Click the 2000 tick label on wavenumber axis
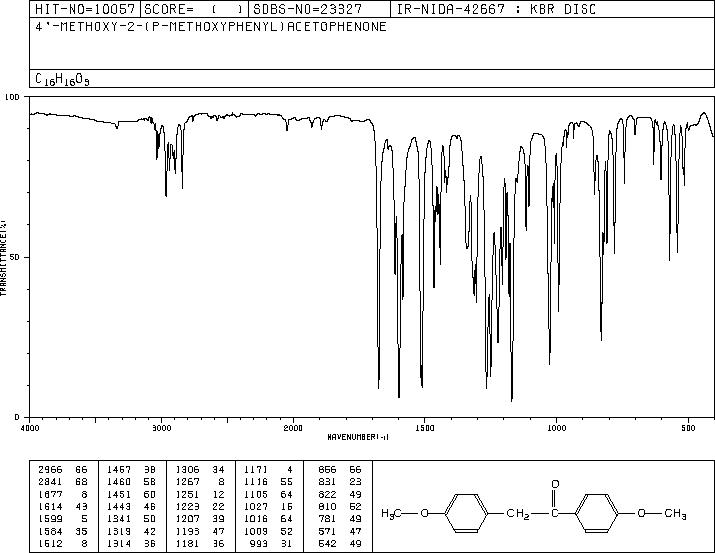The image size is (715, 553). pyautogui.click(x=293, y=428)
